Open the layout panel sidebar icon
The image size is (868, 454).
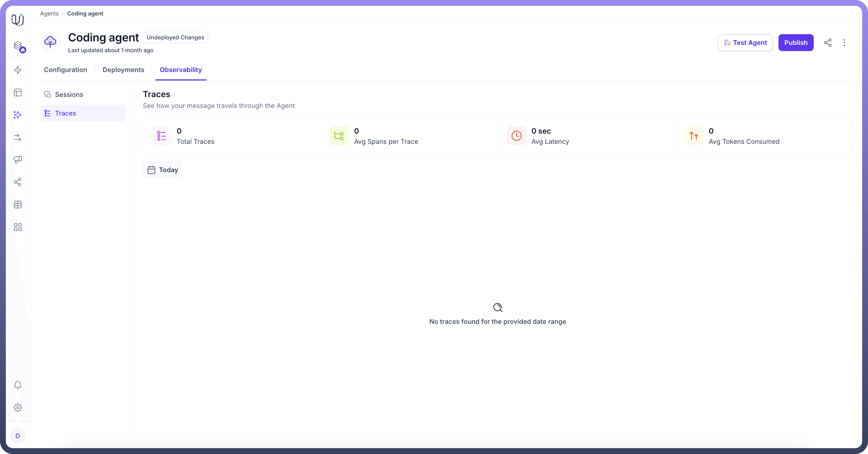coord(18,93)
